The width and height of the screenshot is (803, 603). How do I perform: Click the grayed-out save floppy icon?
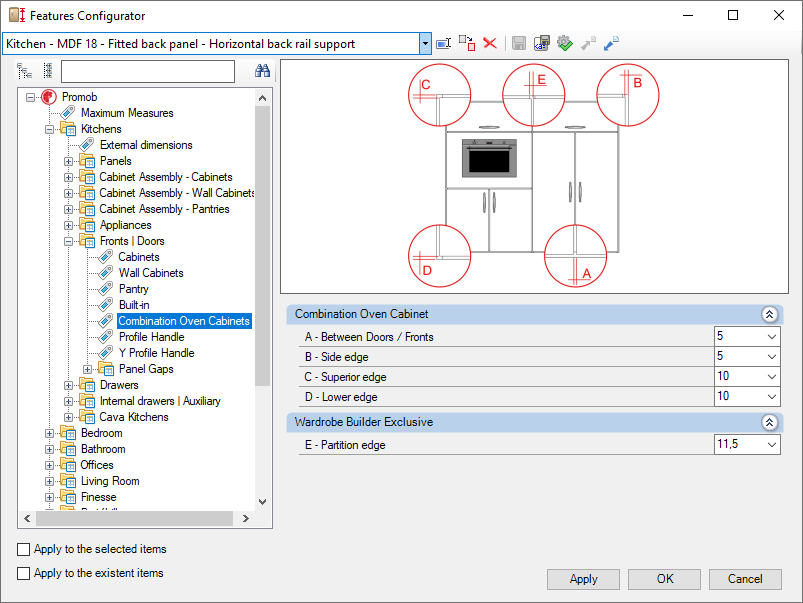(x=519, y=44)
